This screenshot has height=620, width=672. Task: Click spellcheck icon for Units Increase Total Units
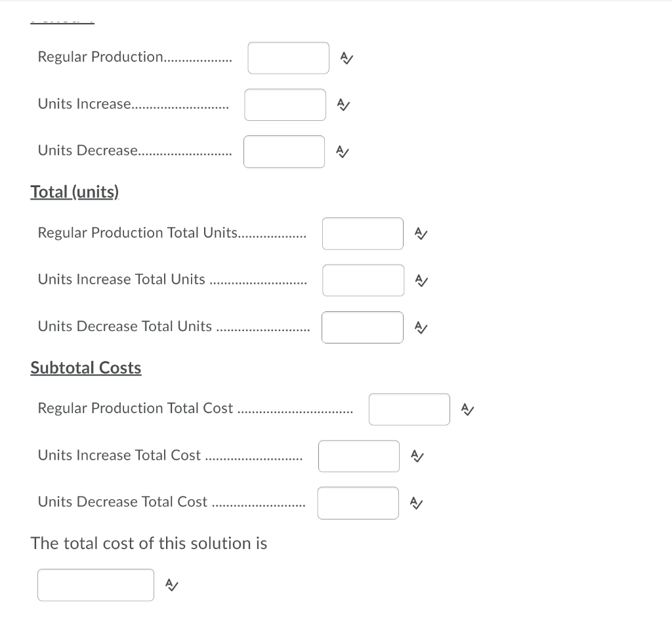click(421, 280)
